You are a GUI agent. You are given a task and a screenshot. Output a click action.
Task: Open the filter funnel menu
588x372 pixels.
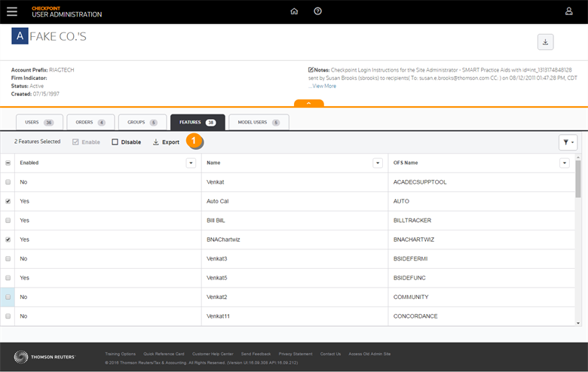(x=568, y=142)
